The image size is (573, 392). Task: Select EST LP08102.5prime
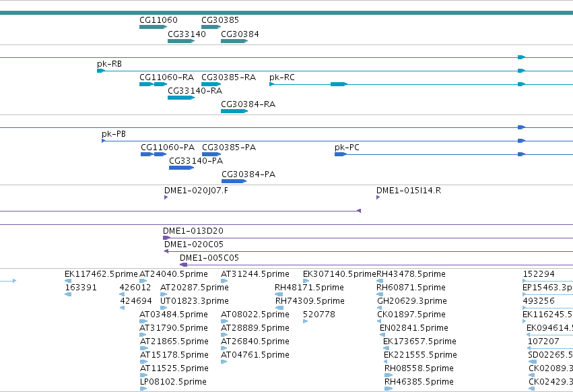[143, 389]
